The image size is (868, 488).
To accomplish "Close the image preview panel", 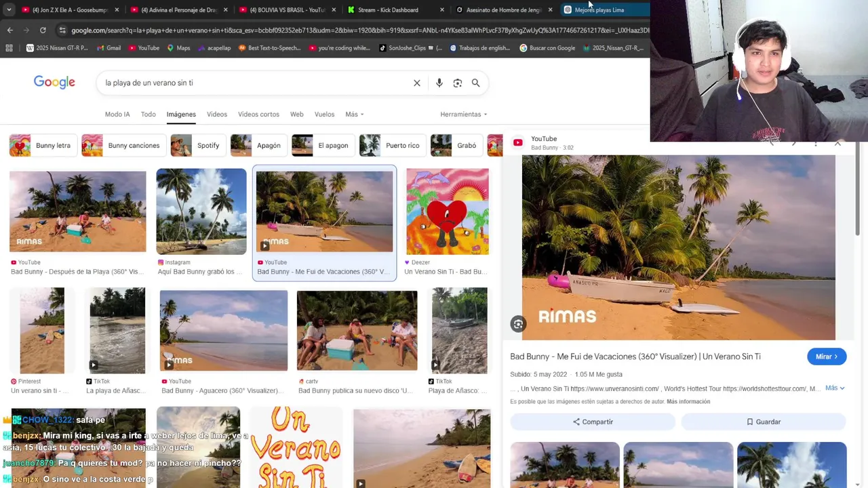I will coord(837,143).
